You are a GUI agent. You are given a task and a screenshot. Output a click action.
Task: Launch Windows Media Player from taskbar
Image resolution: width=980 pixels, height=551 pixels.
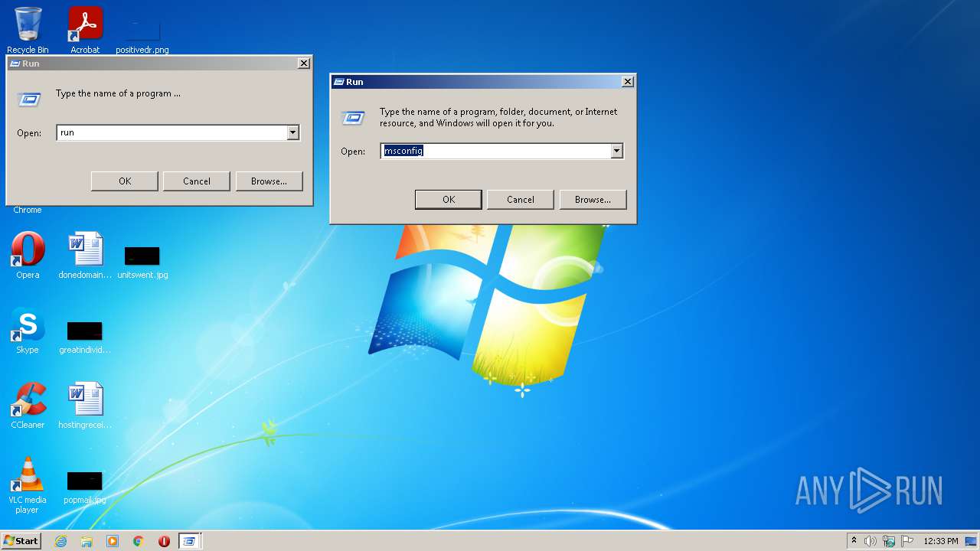point(113,541)
